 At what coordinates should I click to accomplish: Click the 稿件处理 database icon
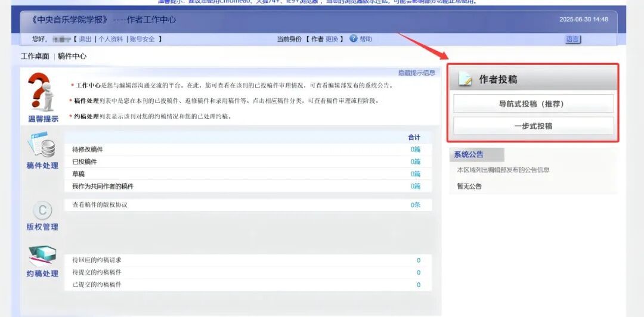(x=42, y=145)
